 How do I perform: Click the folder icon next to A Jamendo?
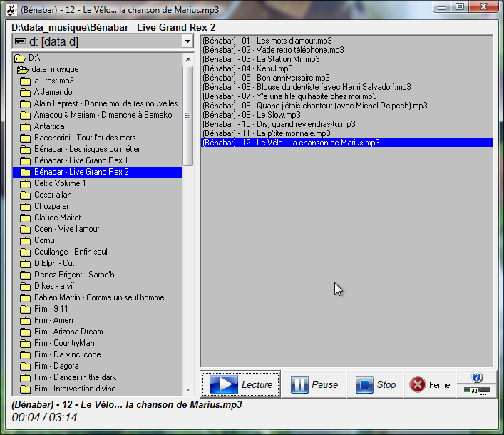pyautogui.click(x=25, y=93)
